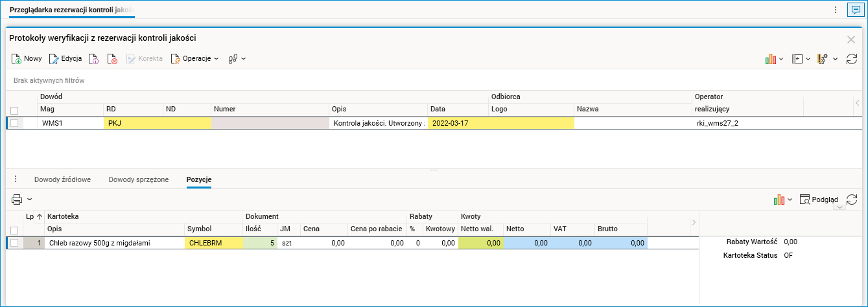Click the three-dot handle left of Dowody źródłowe

[16, 179]
